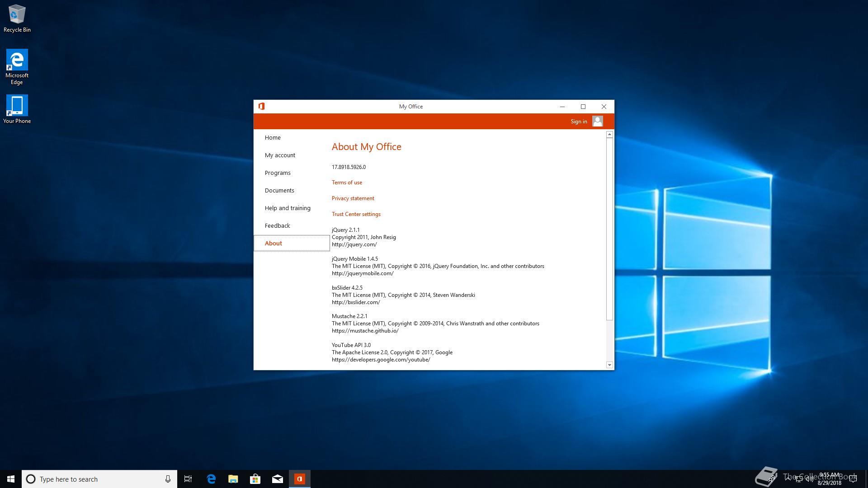Screen dimensions: 868x488
Task: Open My account in the sidebar
Action: 292,155
